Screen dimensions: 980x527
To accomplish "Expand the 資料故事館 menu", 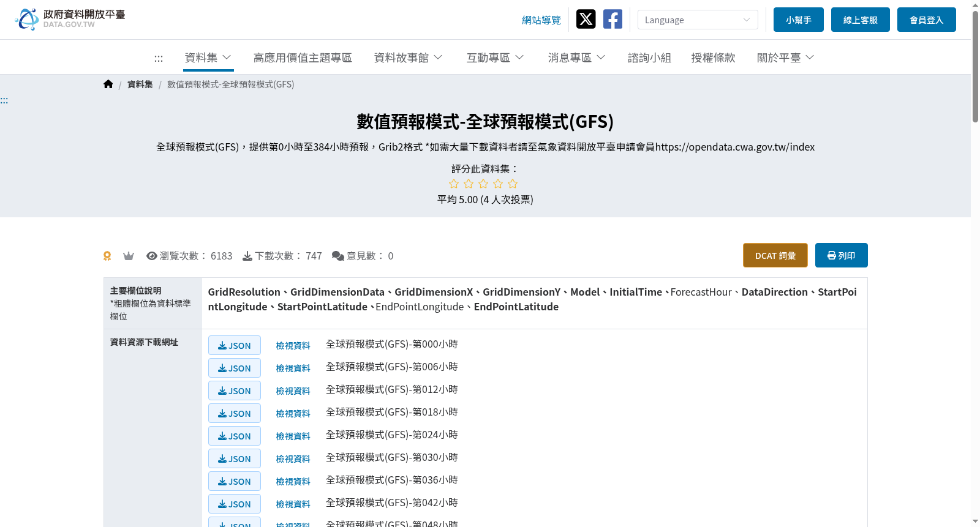I will pyautogui.click(x=409, y=58).
